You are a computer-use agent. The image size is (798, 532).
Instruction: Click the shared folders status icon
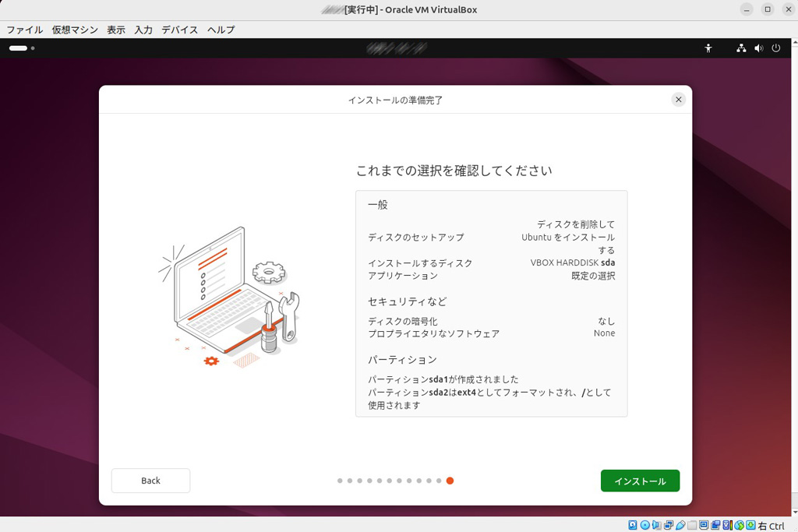(x=692, y=525)
